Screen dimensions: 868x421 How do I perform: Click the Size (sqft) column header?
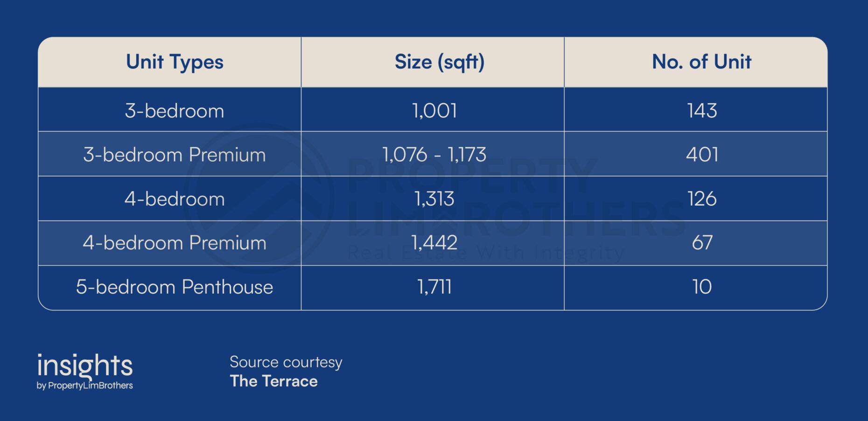[x=439, y=62]
